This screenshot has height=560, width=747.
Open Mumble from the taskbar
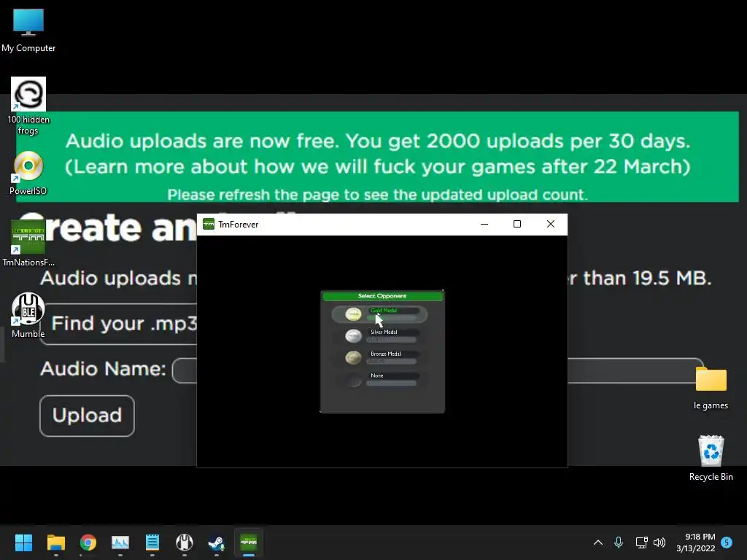(x=185, y=542)
